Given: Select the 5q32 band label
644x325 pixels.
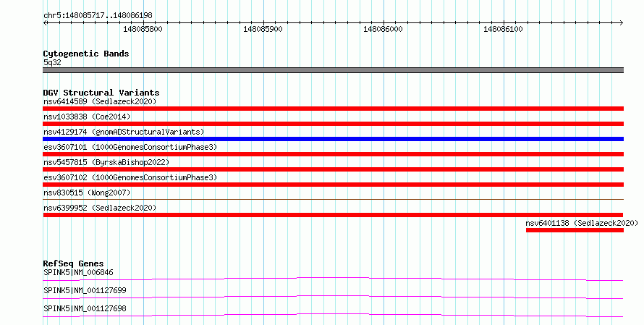Looking at the screenshot, I should pyautogui.click(x=52, y=62).
